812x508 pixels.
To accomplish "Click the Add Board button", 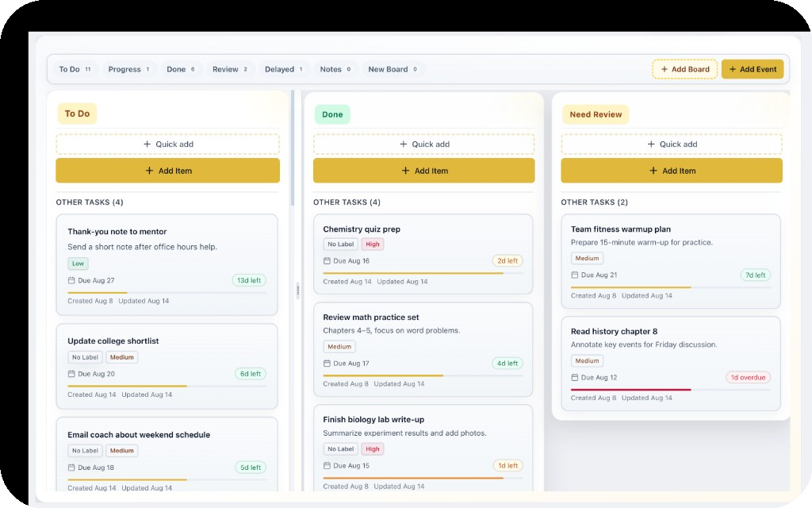I will [x=684, y=69].
